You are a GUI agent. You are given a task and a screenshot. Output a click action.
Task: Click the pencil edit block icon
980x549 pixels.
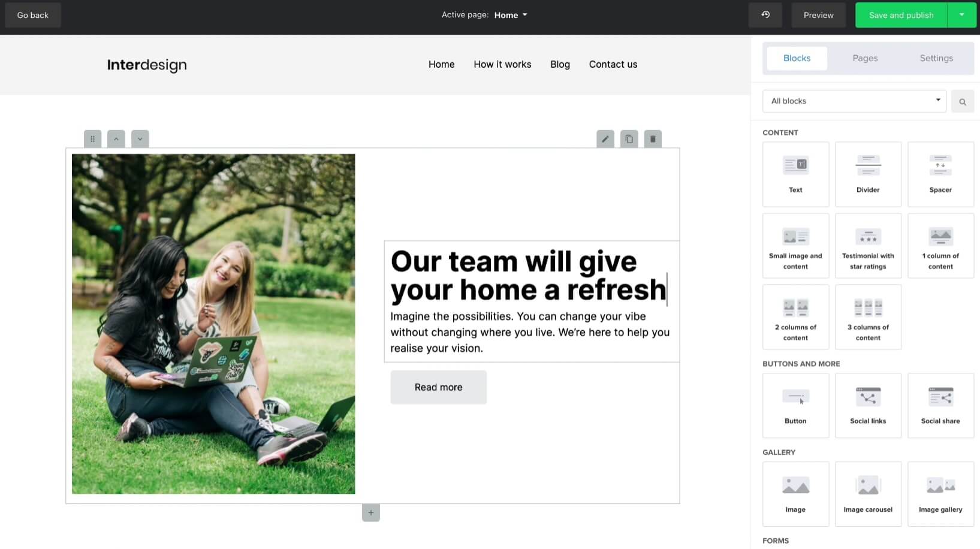pyautogui.click(x=605, y=139)
